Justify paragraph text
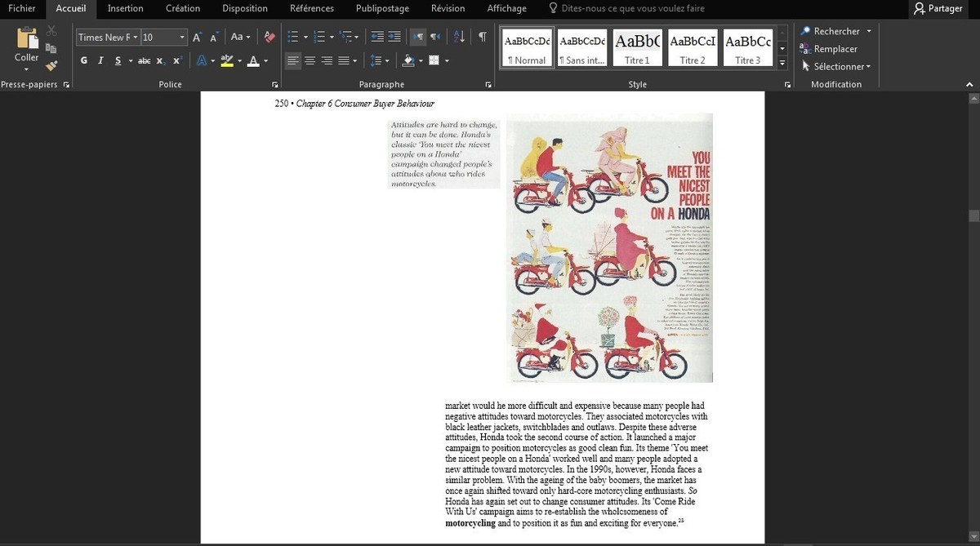The width and height of the screenshot is (980, 546). tap(344, 60)
